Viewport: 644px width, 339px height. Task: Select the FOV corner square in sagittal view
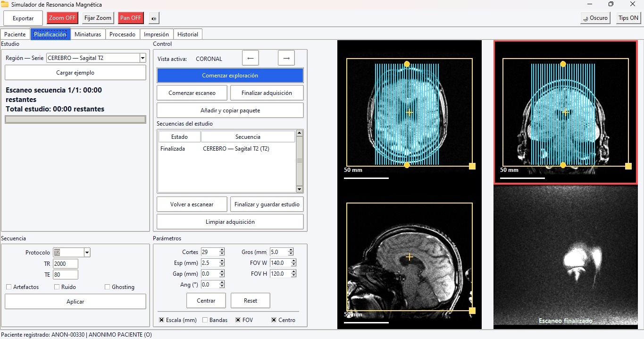click(472, 311)
